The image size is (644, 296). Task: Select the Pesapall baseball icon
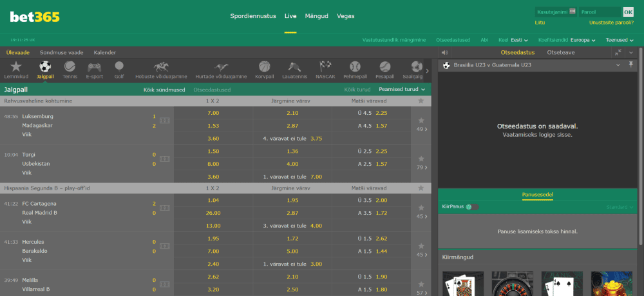pyautogui.click(x=385, y=66)
